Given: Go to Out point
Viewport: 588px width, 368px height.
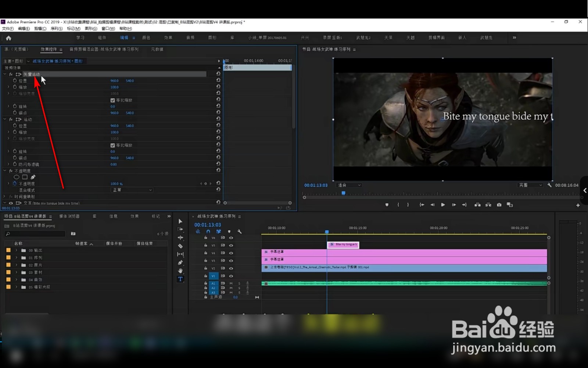Looking at the screenshot, I should click(x=464, y=205).
